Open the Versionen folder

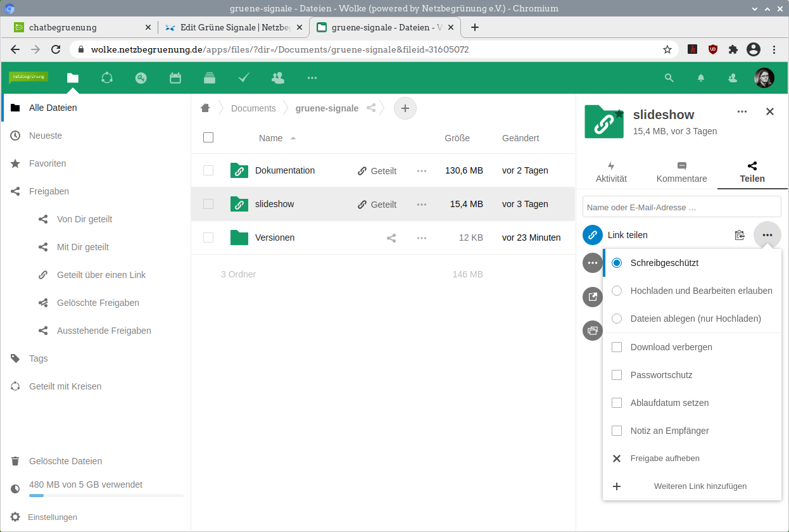(x=275, y=237)
